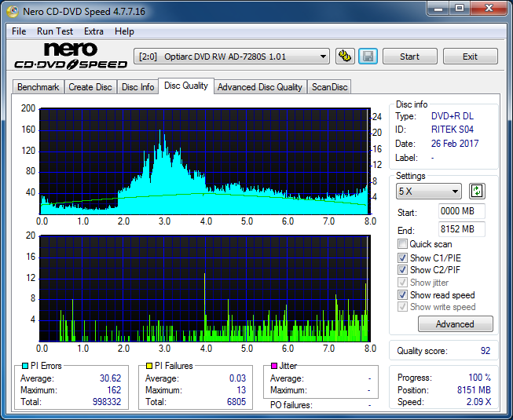Click the Start position 0000 MB field
Screen dimensions: 513x420
461,211
